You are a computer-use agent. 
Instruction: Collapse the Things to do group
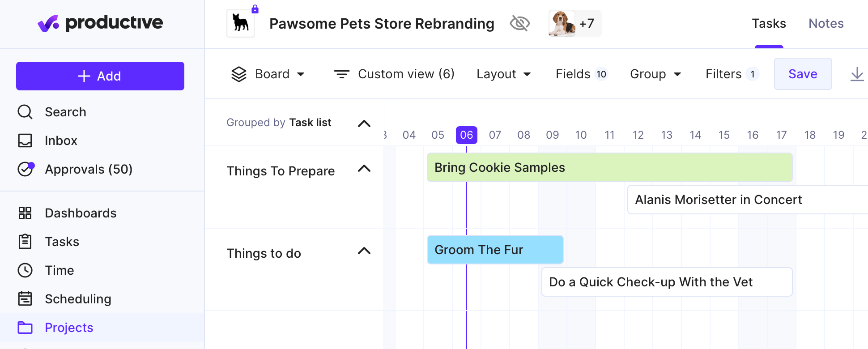(x=364, y=251)
